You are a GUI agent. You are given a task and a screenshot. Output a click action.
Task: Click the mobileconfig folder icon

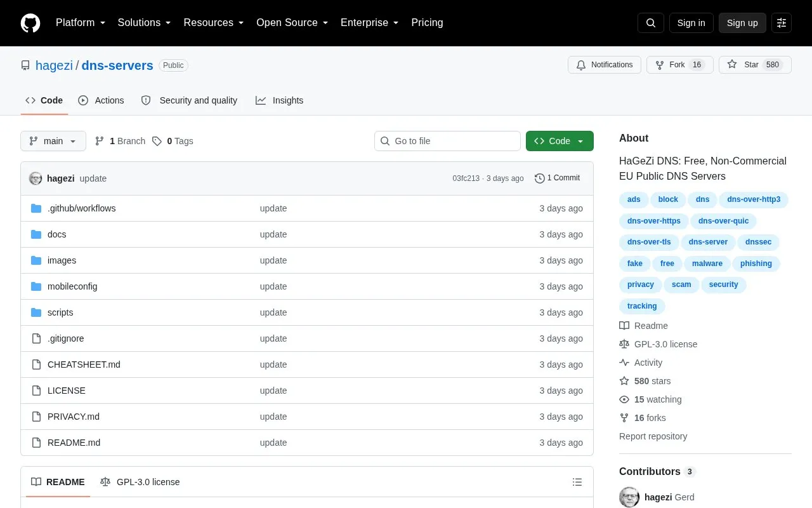click(x=36, y=286)
